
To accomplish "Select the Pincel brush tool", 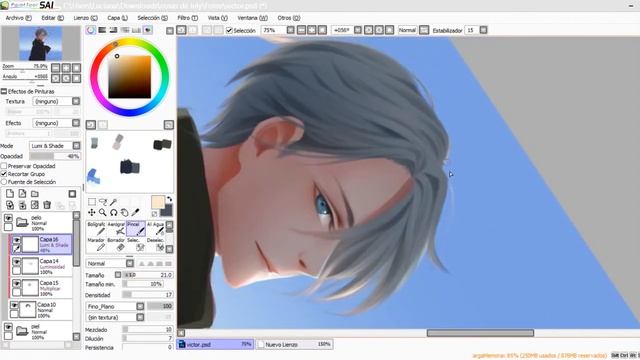I will (136, 229).
